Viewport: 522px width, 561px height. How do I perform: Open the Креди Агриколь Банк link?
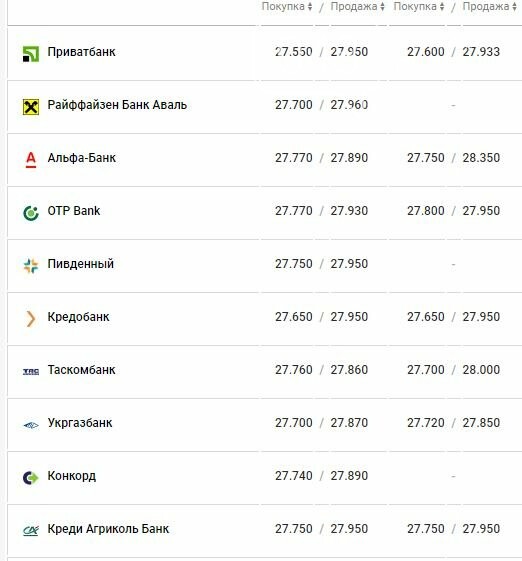coord(108,529)
